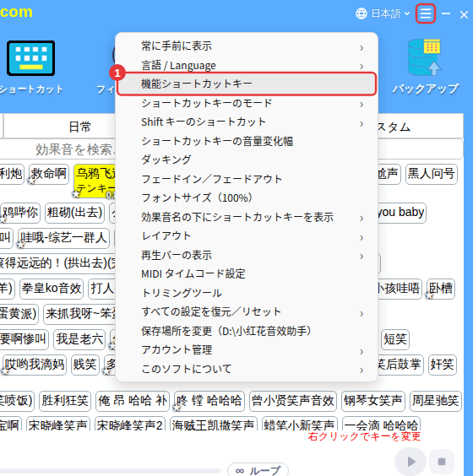Open the 日本語 language dropdown

(390, 14)
